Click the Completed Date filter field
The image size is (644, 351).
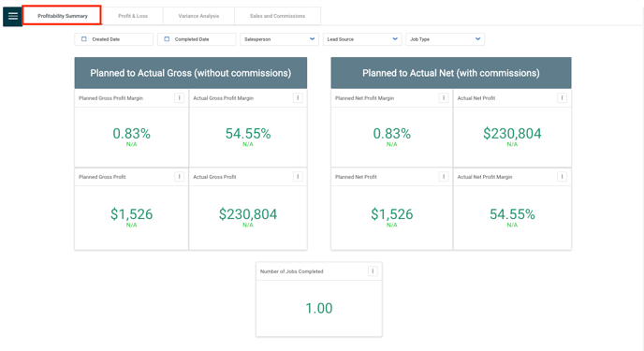click(x=197, y=39)
